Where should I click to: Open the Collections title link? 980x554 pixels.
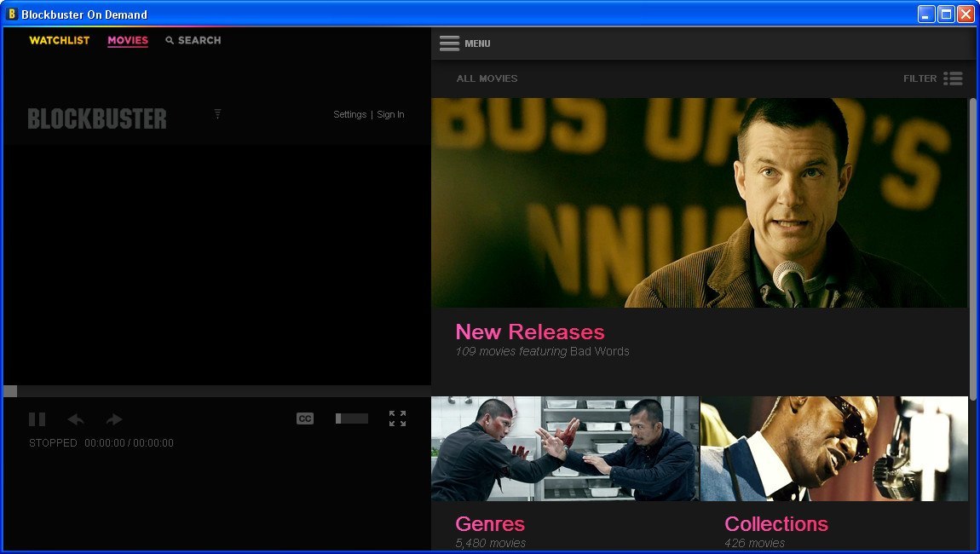776,523
